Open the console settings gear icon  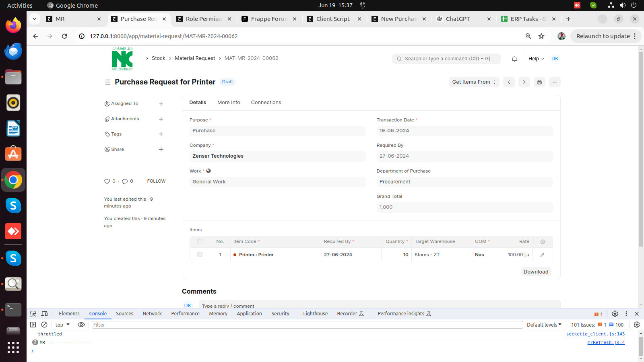pos(637,325)
